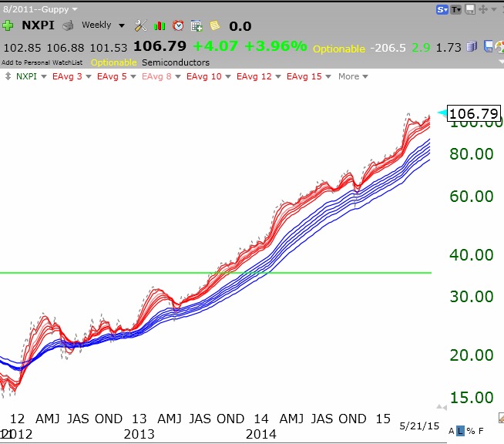Open the color palette icon

coord(499,47)
